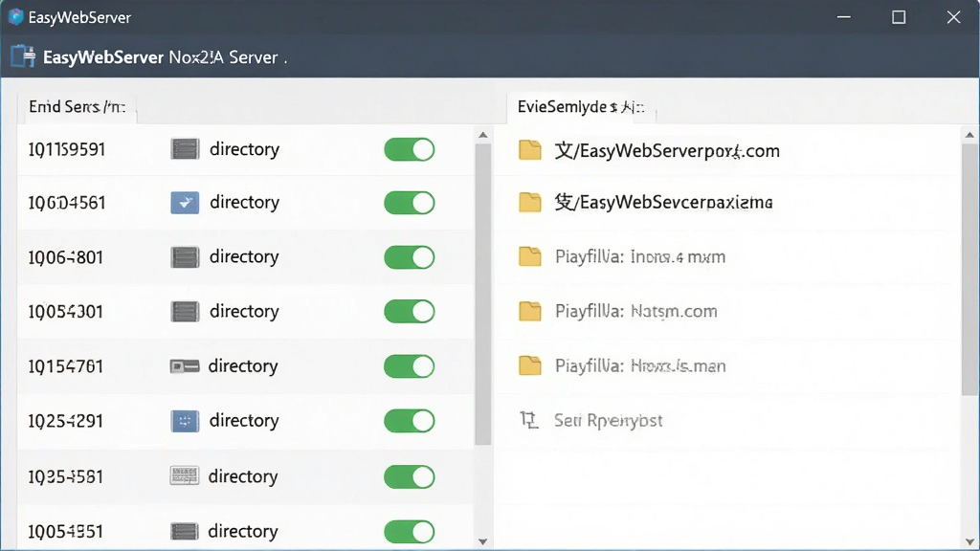
Task: Click the left list scroll-down arrow
Action: pos(483,541)
